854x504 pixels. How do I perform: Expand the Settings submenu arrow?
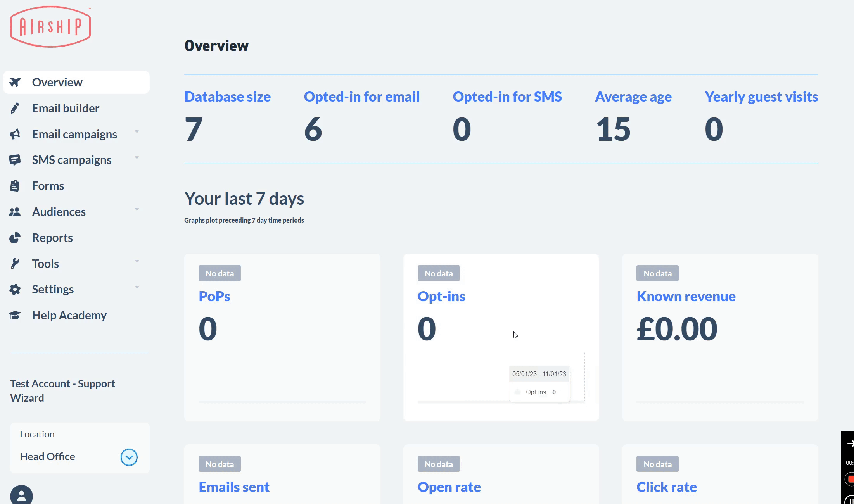coord(137,287)
